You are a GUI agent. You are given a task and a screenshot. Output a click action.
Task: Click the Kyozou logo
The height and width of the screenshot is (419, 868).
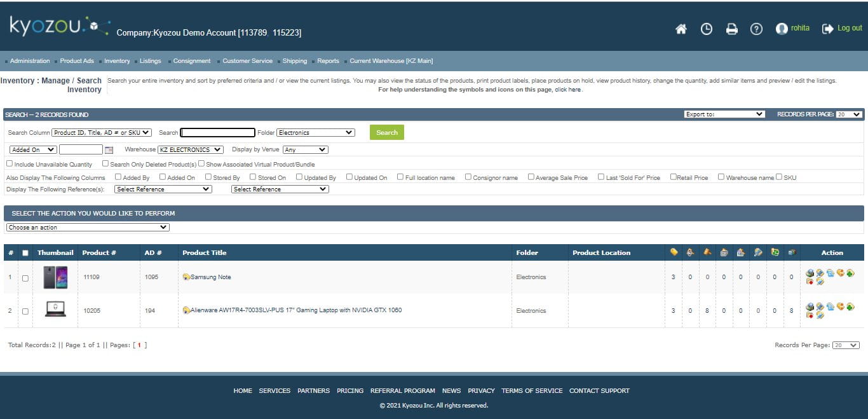click(60, 25)
